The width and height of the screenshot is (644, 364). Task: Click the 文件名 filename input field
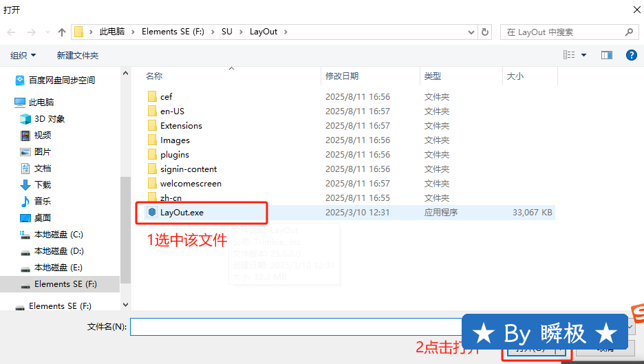(x=296, y=326)
